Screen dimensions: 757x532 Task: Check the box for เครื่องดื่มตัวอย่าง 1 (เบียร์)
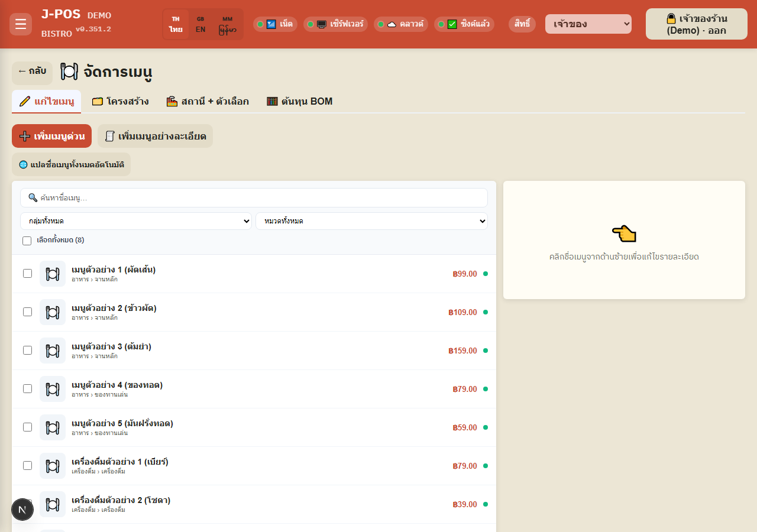pyautogui.click(x=27, y=465)
